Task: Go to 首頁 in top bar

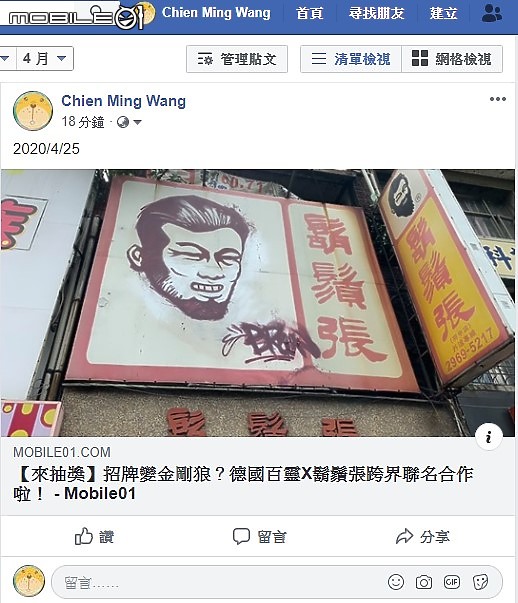Action: 310,13
